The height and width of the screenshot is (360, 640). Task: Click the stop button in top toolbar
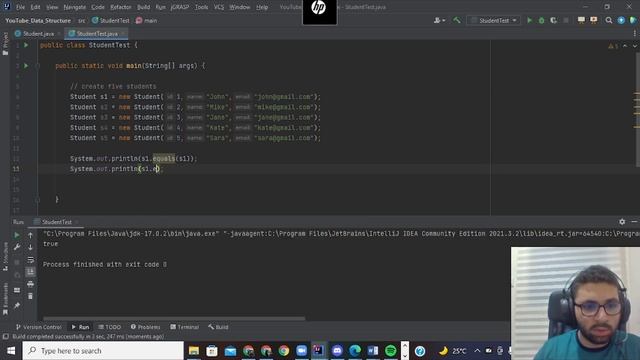(566, 20)
